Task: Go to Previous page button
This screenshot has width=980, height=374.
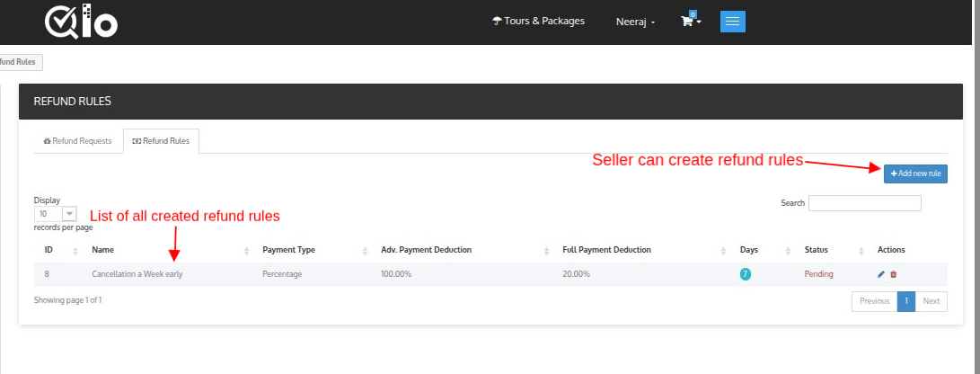Action: (874, 301)
